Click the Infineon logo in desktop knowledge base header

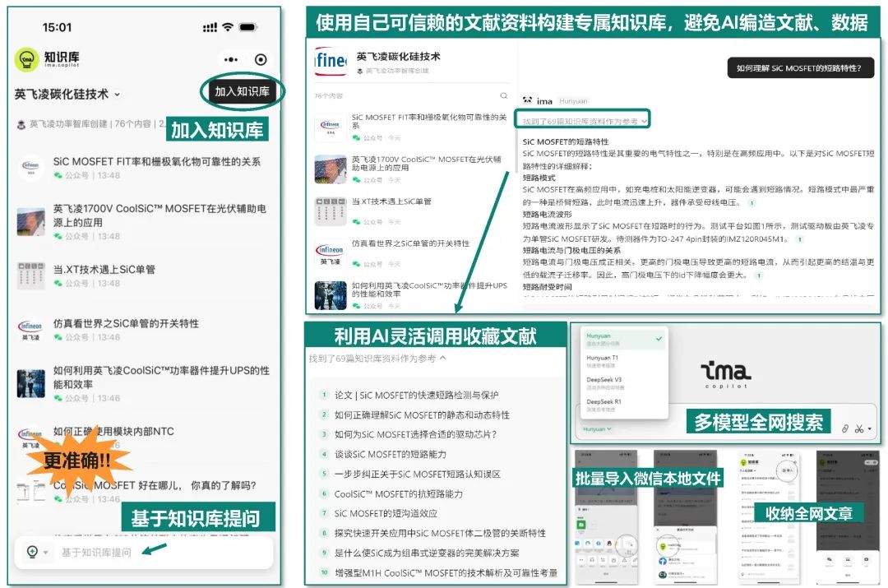(x=331, y=61)
